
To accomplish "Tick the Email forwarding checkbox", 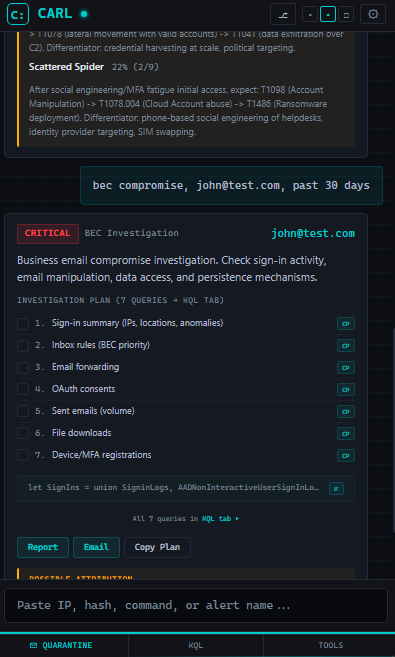I will [x=23, y=367].
